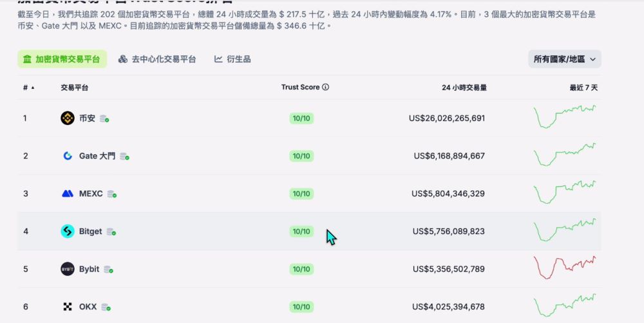Select the 加密貨幣交易平台 tab
Image resolution: width=644 pixels, height=323 pixels.
(x=62, y=59)
